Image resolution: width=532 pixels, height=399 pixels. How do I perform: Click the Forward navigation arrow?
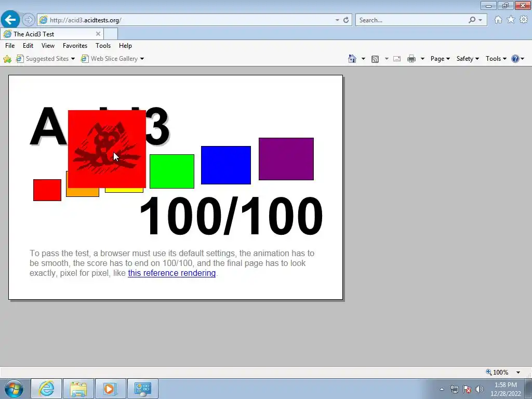(x=29, y=20)
